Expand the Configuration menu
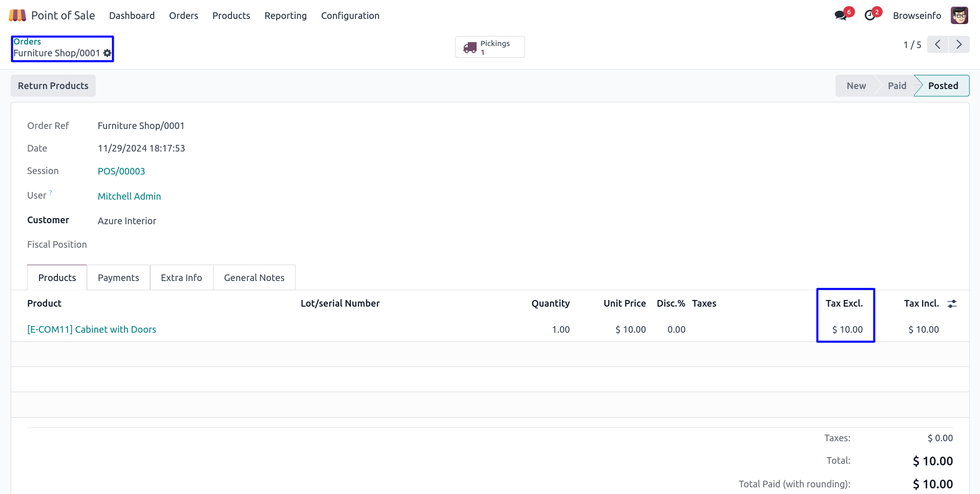This screenshot has width=980, height=494. click(350, 15)
